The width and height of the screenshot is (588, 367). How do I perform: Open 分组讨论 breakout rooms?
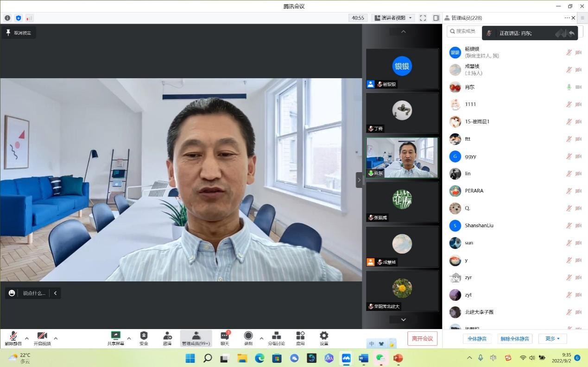(276, 338)
